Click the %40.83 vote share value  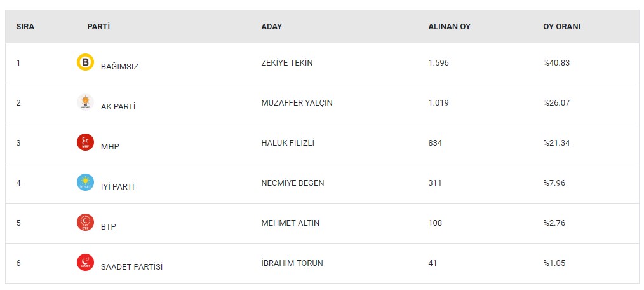pyautogui.click(x=556, y=63)
